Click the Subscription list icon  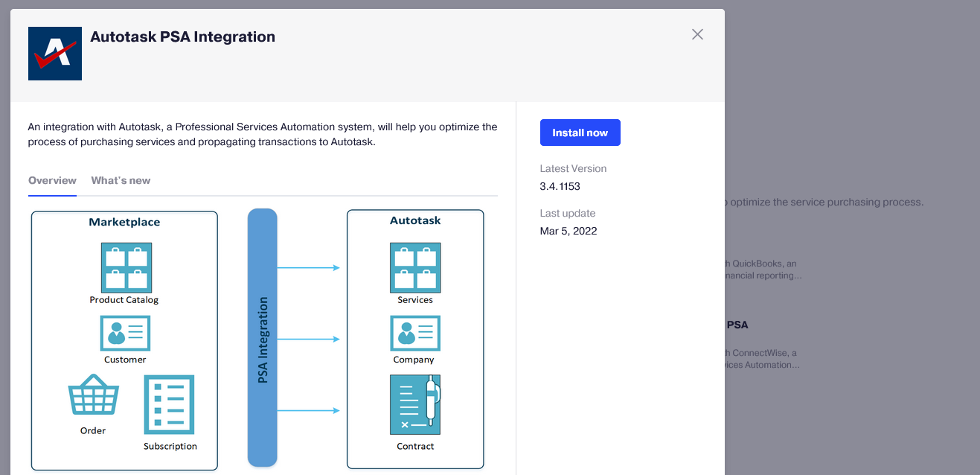click(169, 404)
